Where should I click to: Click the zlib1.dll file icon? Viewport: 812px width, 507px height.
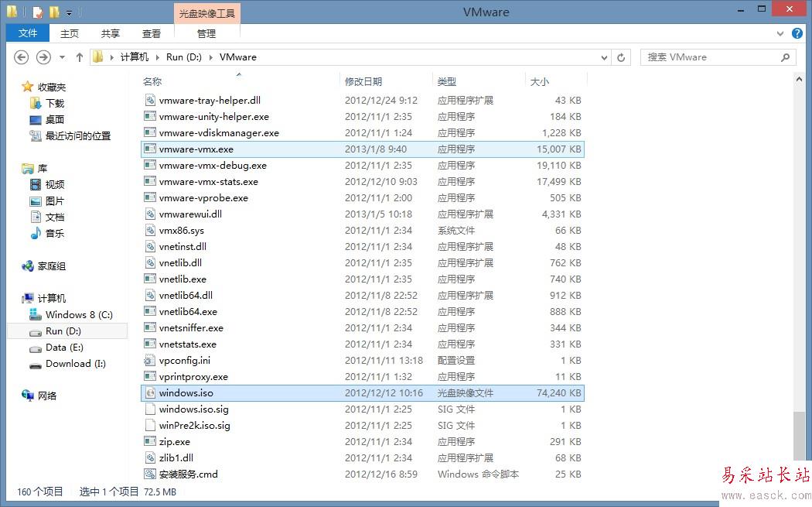tap(150, 457)
